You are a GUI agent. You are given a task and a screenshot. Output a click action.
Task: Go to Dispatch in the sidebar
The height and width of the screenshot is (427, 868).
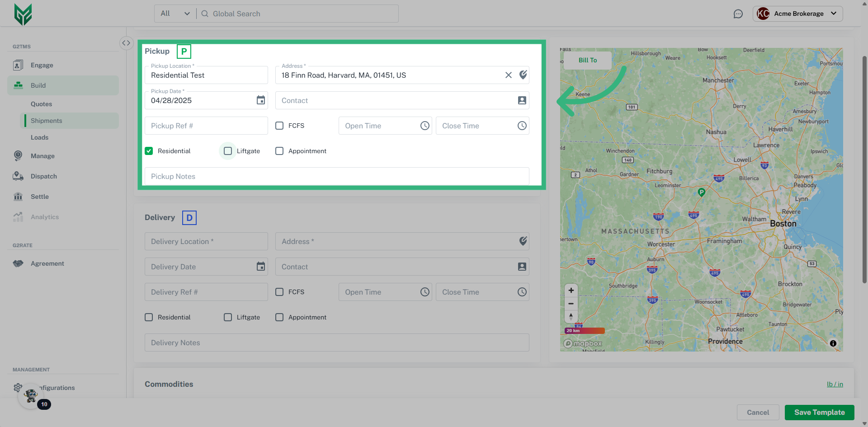[x=44, y=176]
